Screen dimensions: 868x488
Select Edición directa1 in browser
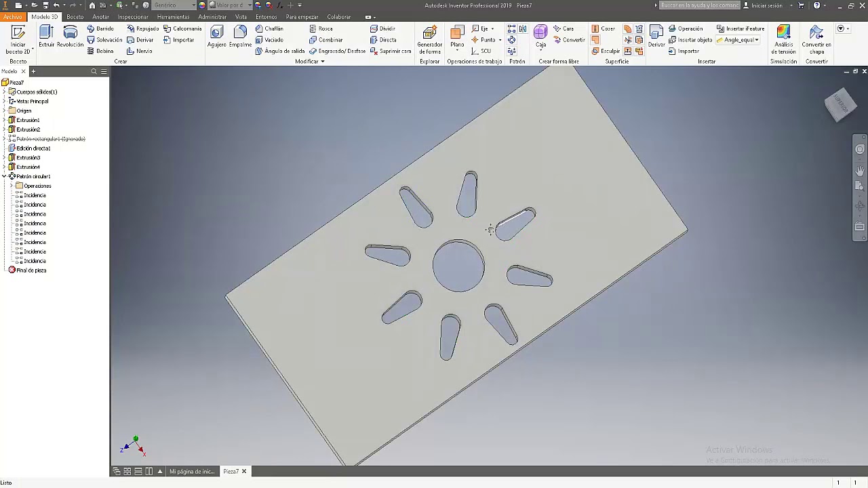click(29, 148)
